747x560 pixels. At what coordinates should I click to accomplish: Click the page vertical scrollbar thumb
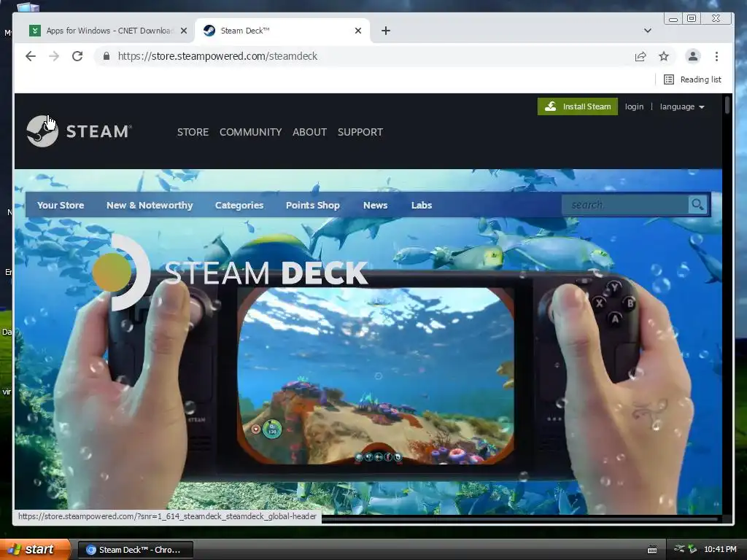(727, 105)
